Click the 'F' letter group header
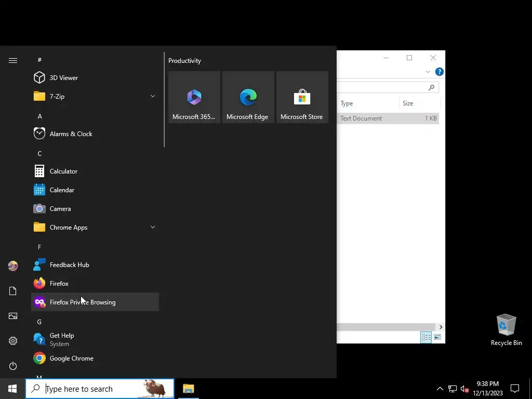The image size is (532, 399). point(39,247)
